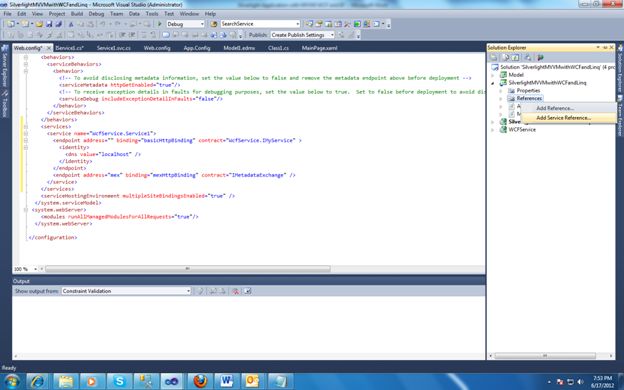Open the Build menu
This screenshot has width=624, height=390.
tap(77, 14)
